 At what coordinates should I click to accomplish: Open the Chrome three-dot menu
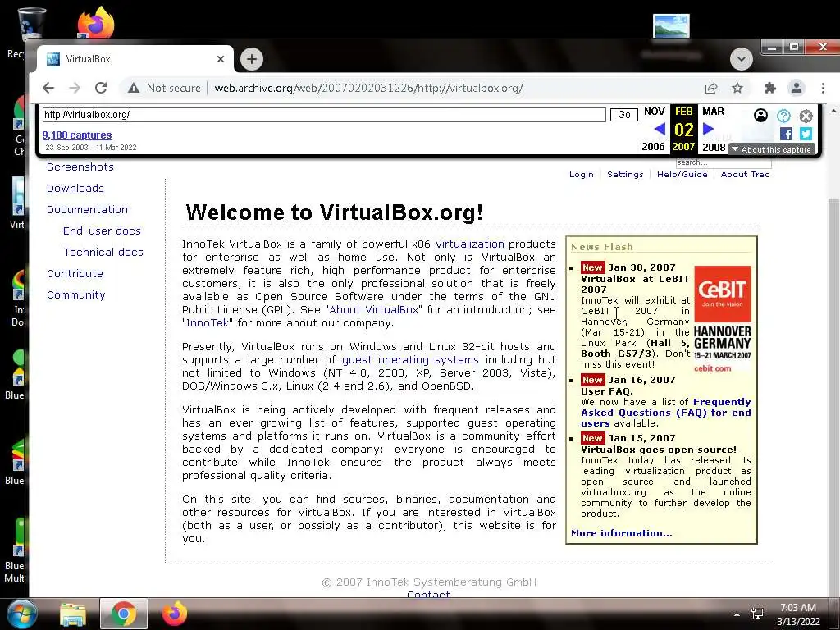point(823,88)
